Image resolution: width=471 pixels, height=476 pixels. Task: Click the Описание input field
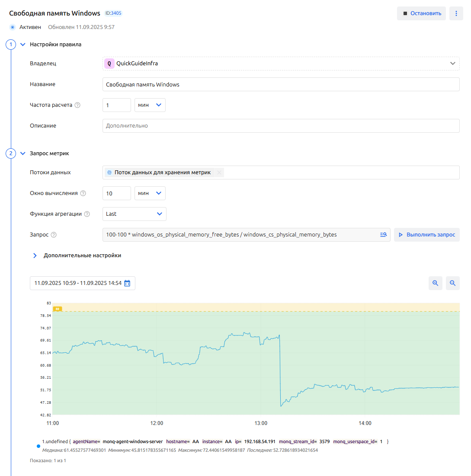[x=281, y=126]
